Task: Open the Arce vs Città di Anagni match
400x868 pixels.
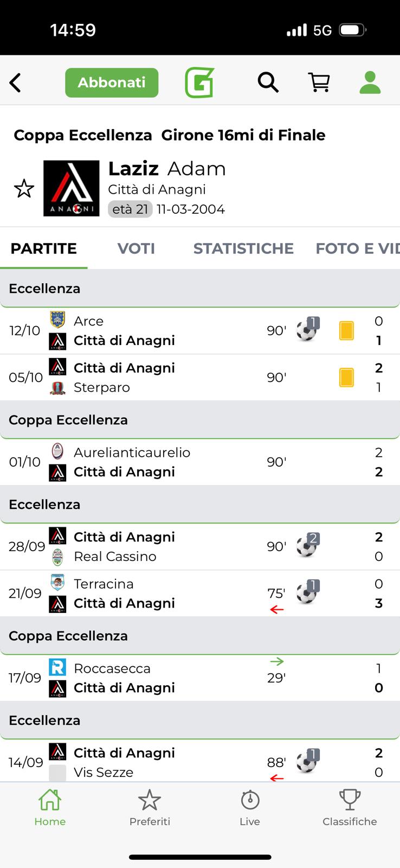Action: coord(163,331)
